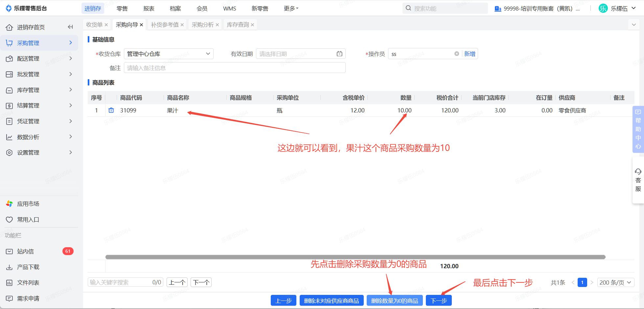Click the 库存管理 icon
The height and width of the screenshot is (309, 644).
click(x=10, y=90)
